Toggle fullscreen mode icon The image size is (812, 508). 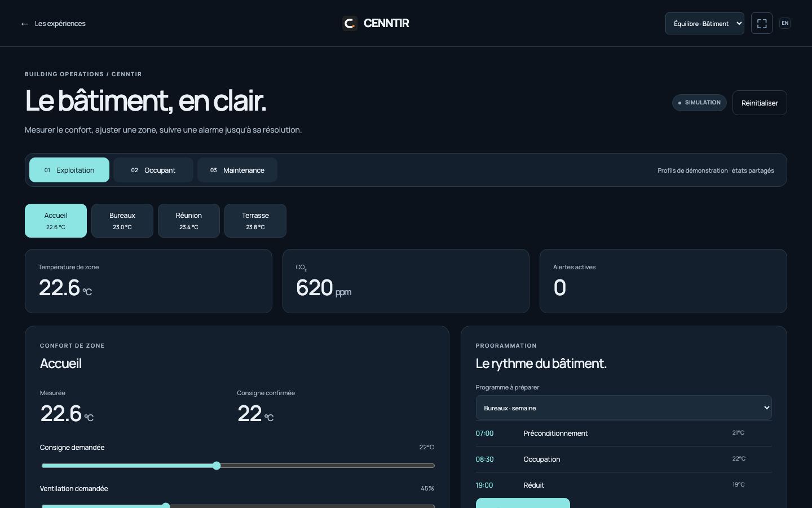click(x=762, y=23)
